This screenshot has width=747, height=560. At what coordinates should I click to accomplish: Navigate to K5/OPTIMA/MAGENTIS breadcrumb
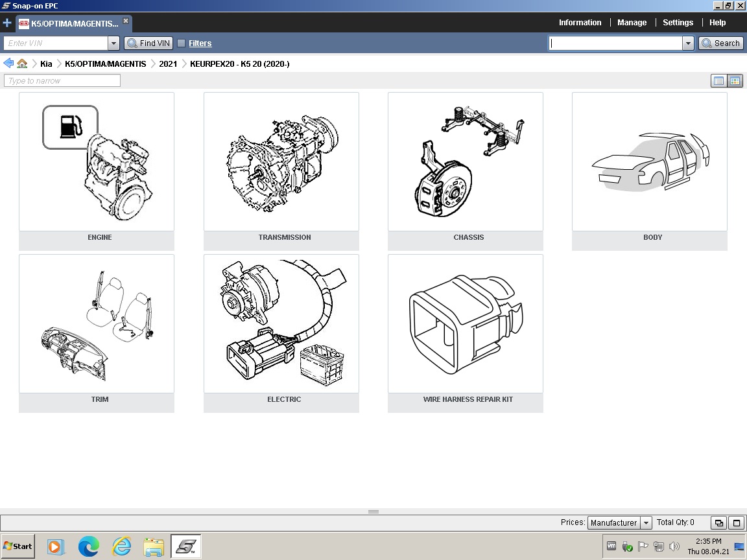(105, 64)
